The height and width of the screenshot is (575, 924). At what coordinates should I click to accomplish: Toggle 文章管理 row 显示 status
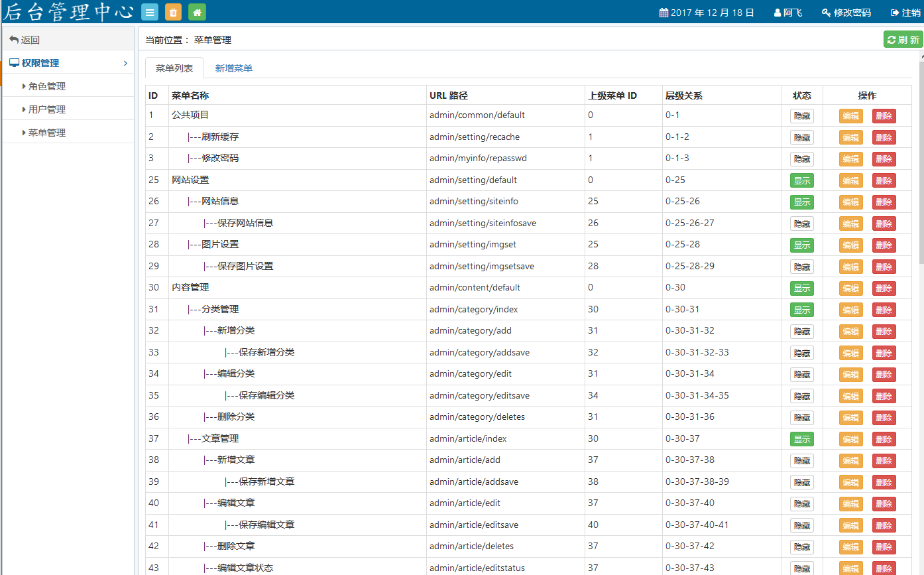(x=801, y=439)
